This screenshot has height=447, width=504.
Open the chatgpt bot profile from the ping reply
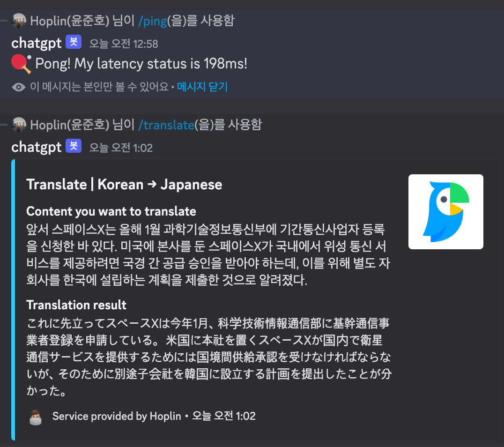coord(37,43)
